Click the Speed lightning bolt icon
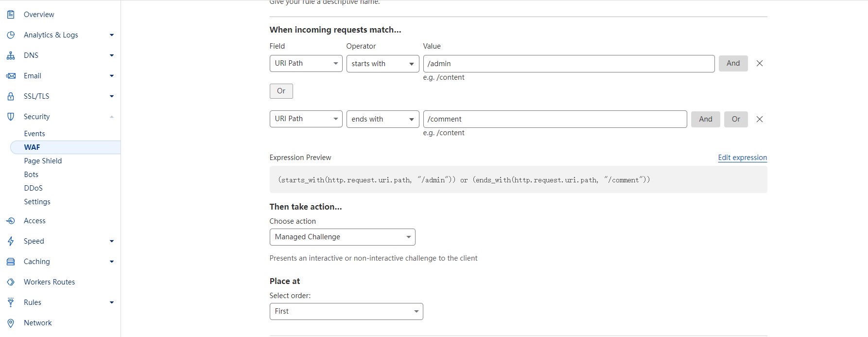868x337 pixels. coord(11,241)
